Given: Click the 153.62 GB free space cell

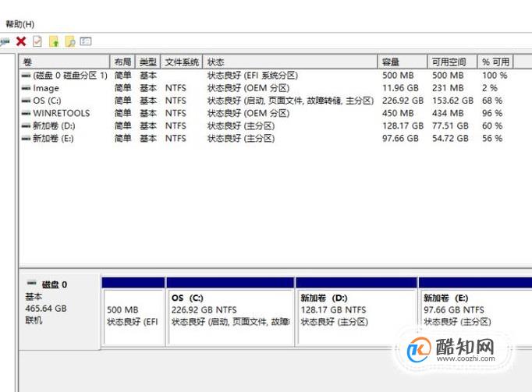Looking at the screenshot, I should [x=452, y=101].
